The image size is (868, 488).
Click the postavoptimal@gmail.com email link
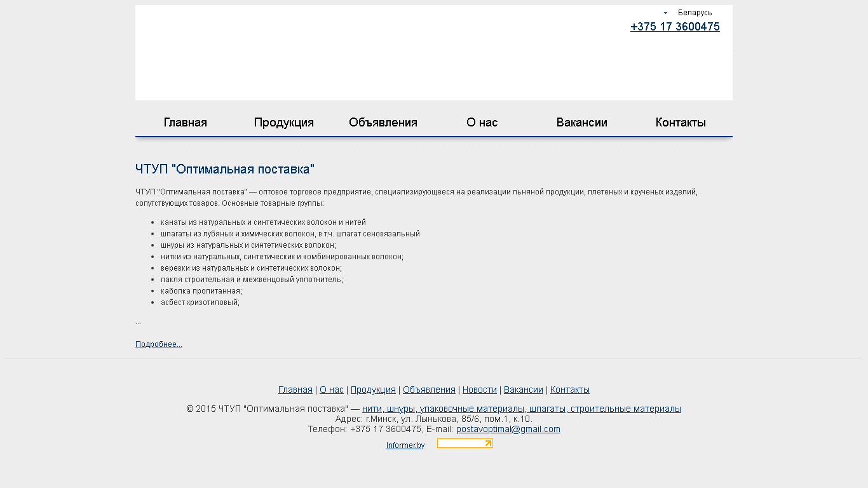508,429
